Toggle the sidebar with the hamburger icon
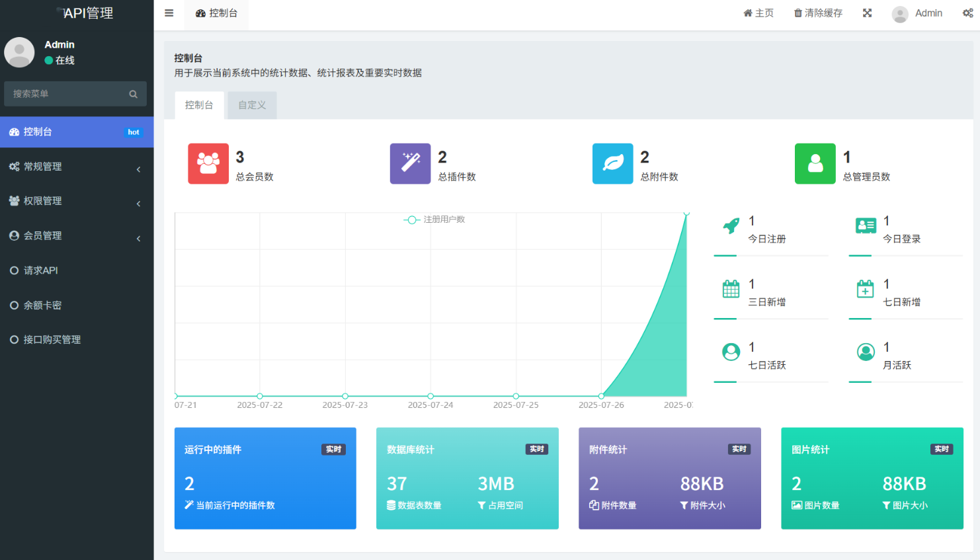The height and width of the screenshot is (560, 980). click(x=169, y=13)
